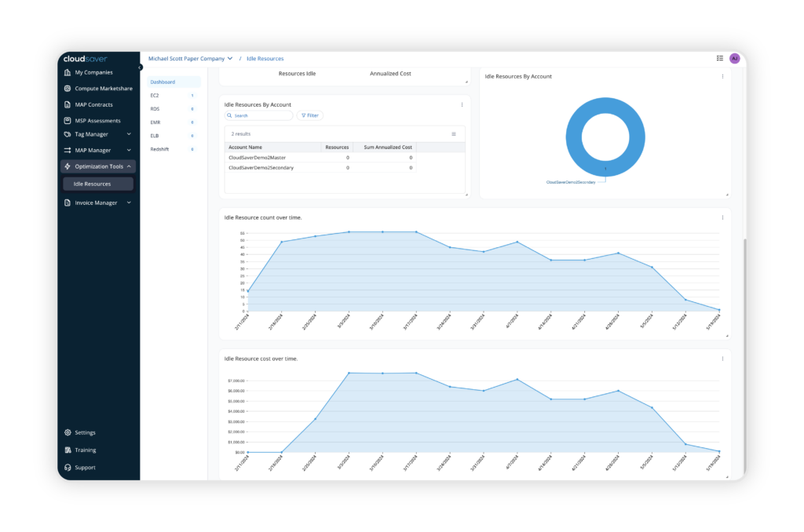Collapse the sidebar with the arrow toggle
Image resolution: width=804 pixels, height=532 pixels.
(140, 67)
